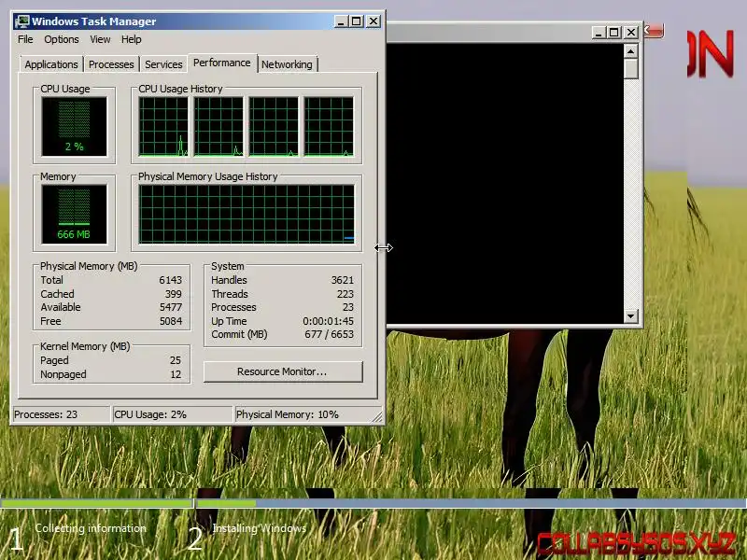The height and width of the screenshot is (560, 747).
Task: Switch to the Networking tab
Action: point(287,64)
